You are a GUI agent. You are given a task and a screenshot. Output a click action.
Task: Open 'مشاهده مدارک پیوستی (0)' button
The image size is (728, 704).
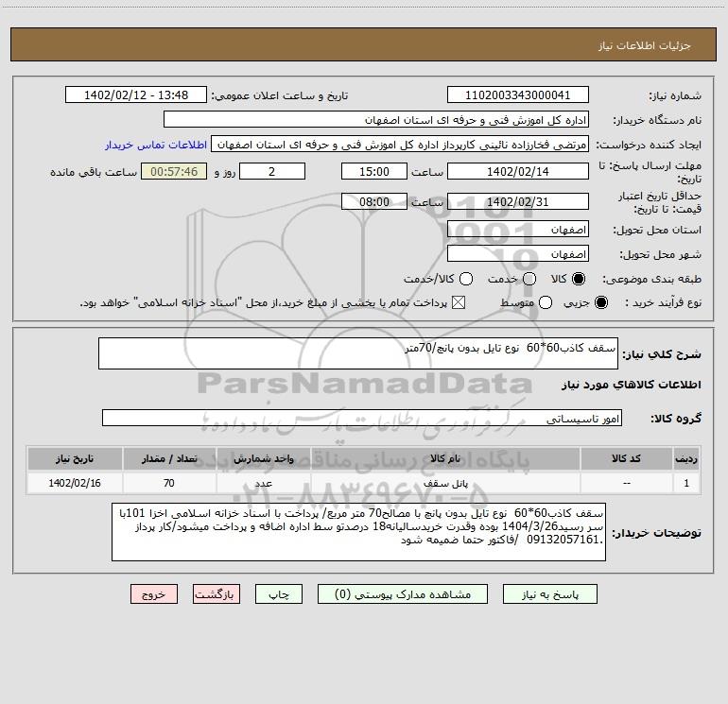pyautogui.click(x=403, y=594)
